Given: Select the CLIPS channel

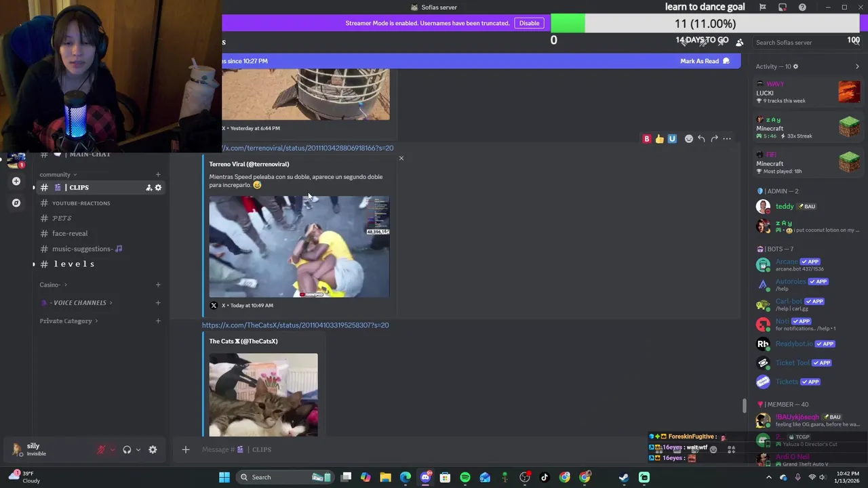Looking at the screenshot, I should pyautogui.click(x=100, y=188).
